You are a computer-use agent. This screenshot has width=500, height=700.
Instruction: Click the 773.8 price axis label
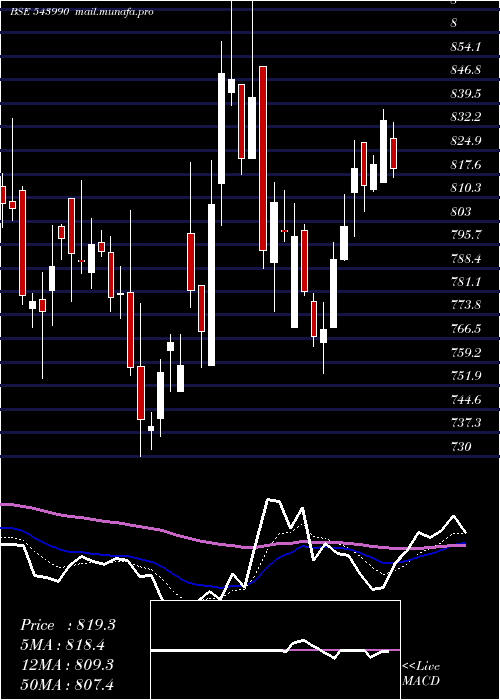[465, 305]
